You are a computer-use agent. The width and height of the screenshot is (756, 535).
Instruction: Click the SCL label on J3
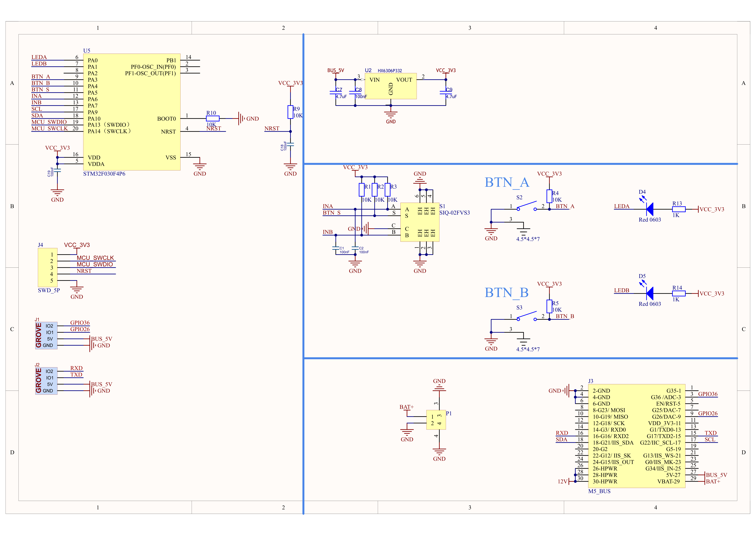710,439
